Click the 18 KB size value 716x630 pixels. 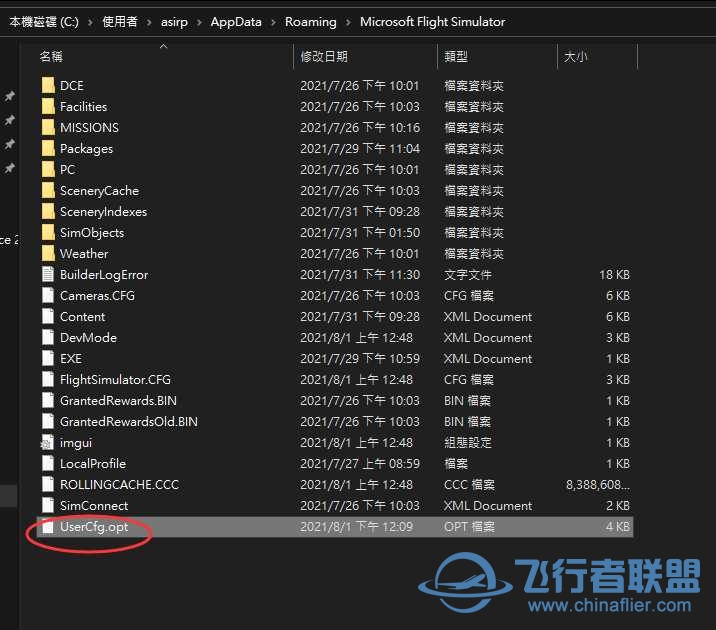[614, 274]
